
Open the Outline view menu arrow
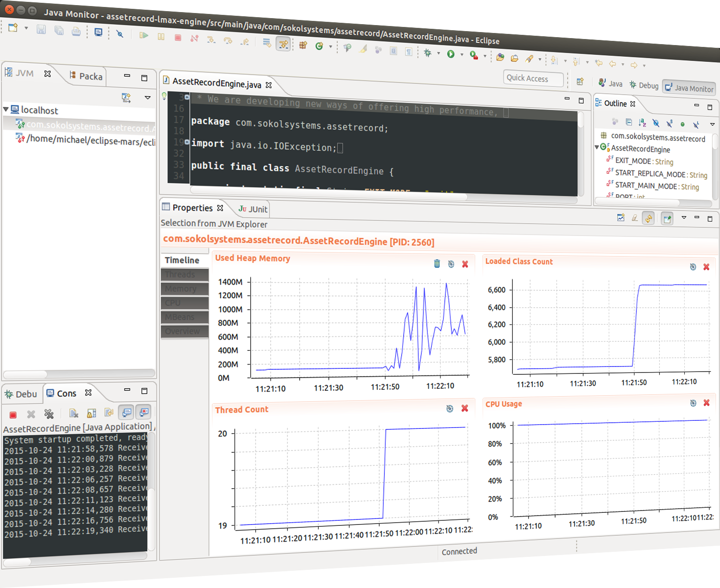pos(712,124)
